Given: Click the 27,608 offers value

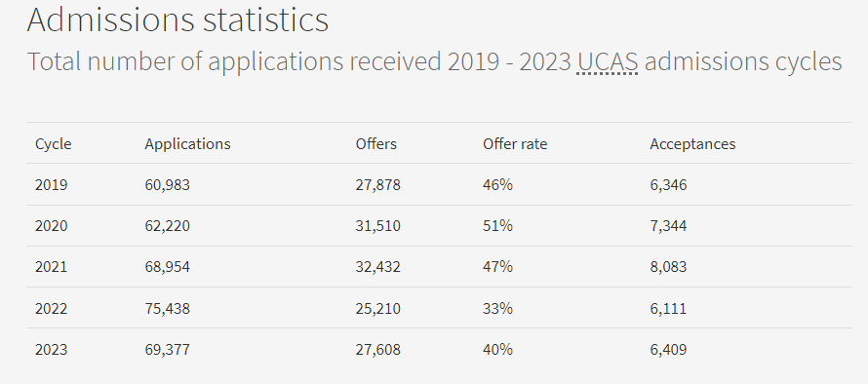Looking at the screenshot, I should 378,350.
